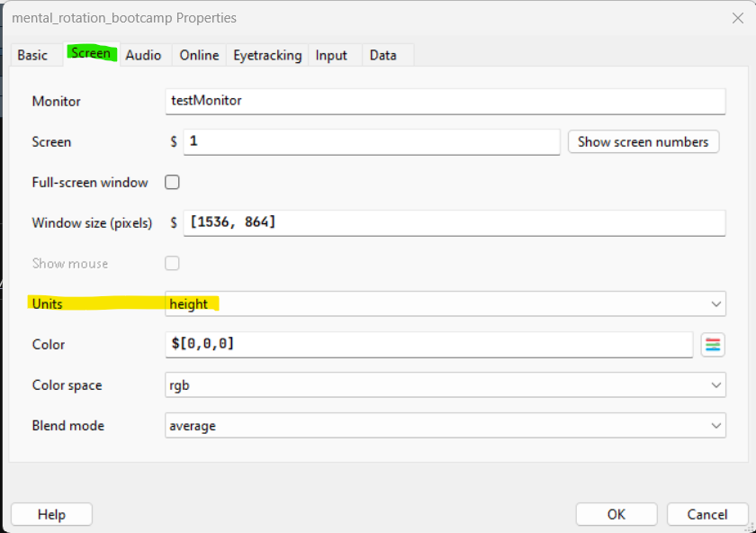756x533 pixels.
Task: Click the Monitor field containing testMonitor
Action: pyautogui.click(x=445, y=101)
